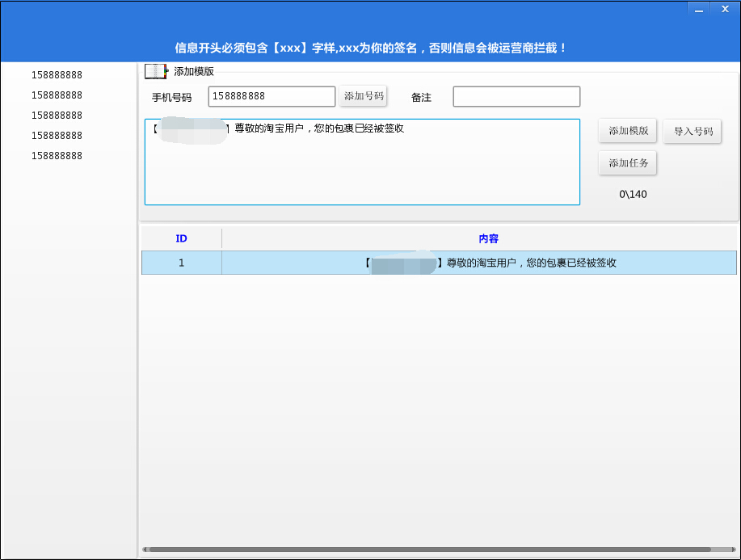Image resolution: width=741 pixels, height=560 pixels.
Task: Select the third 158888888 item on the left
Action: [57, 115]
